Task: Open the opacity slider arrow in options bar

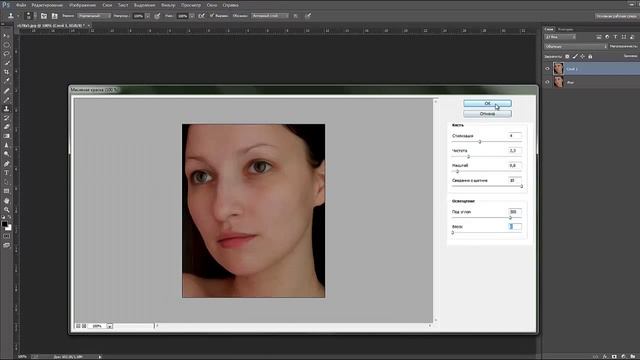Action: [147, 16]
